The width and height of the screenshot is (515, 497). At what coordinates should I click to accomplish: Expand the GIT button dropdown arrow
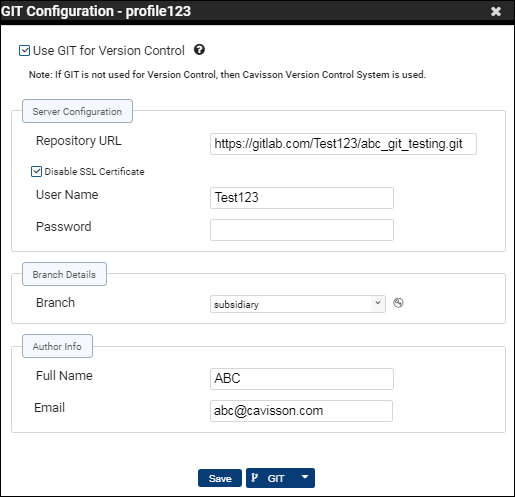(305, 477)
